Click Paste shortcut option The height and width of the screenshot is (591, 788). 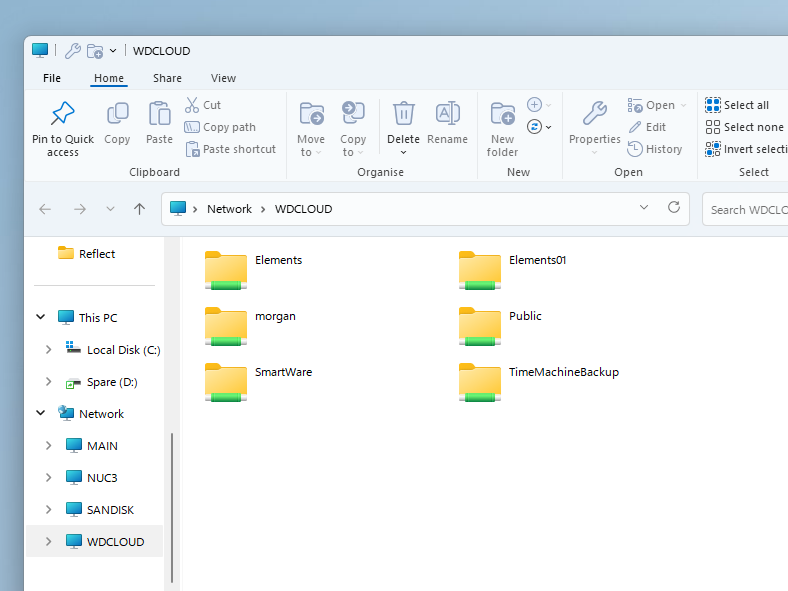pyautogui.click(x=231, y=149)
